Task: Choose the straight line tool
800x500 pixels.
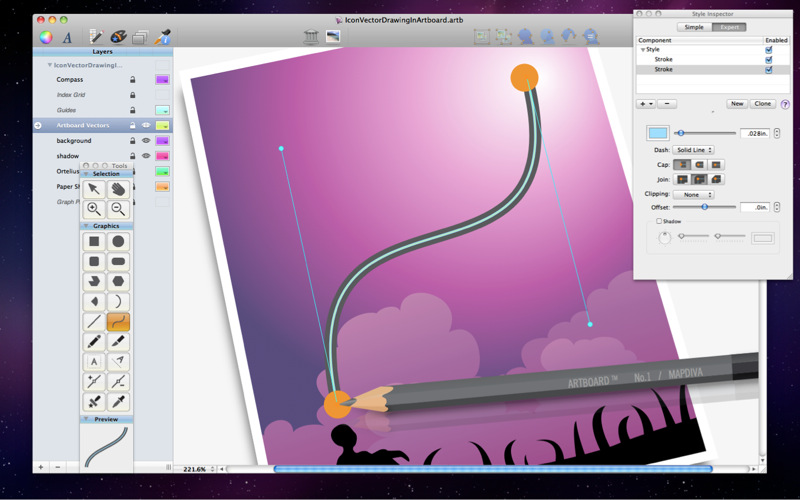Action: click(94, 322)
